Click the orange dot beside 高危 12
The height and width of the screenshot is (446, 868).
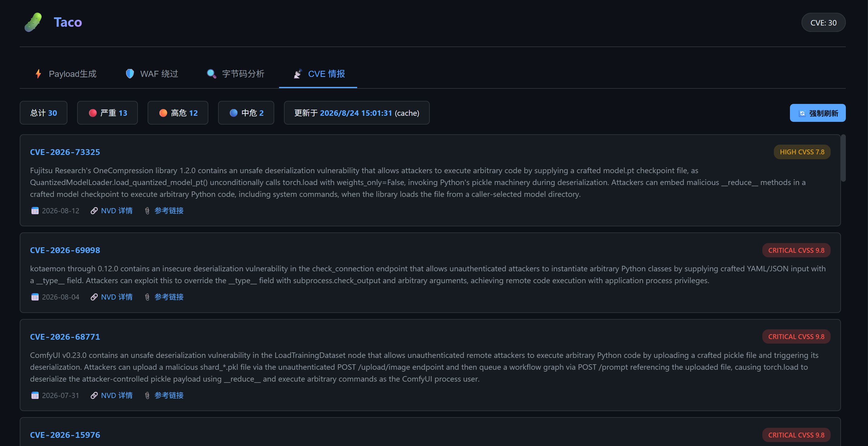tap(163, 113)
